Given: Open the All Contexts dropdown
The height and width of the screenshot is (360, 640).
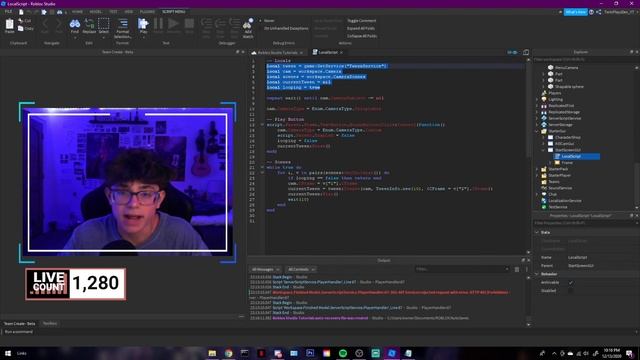Looking at the screenshot, I should [x=301, y=269].
